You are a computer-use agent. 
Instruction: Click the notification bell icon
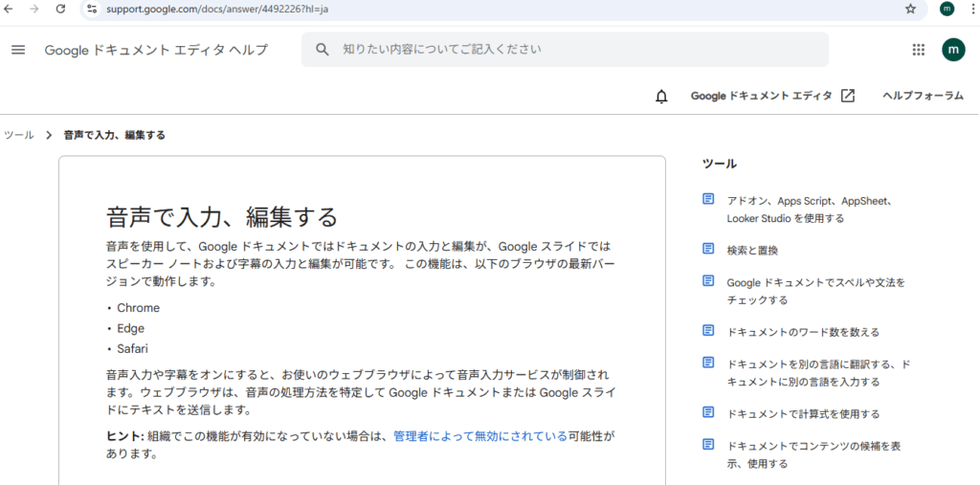coord(661,97)
